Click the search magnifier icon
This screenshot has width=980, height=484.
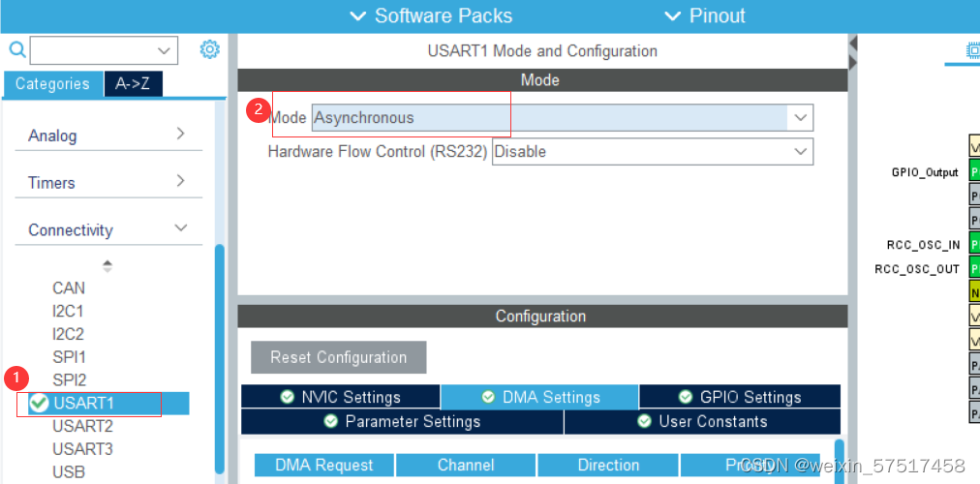[x=18, y=50]
